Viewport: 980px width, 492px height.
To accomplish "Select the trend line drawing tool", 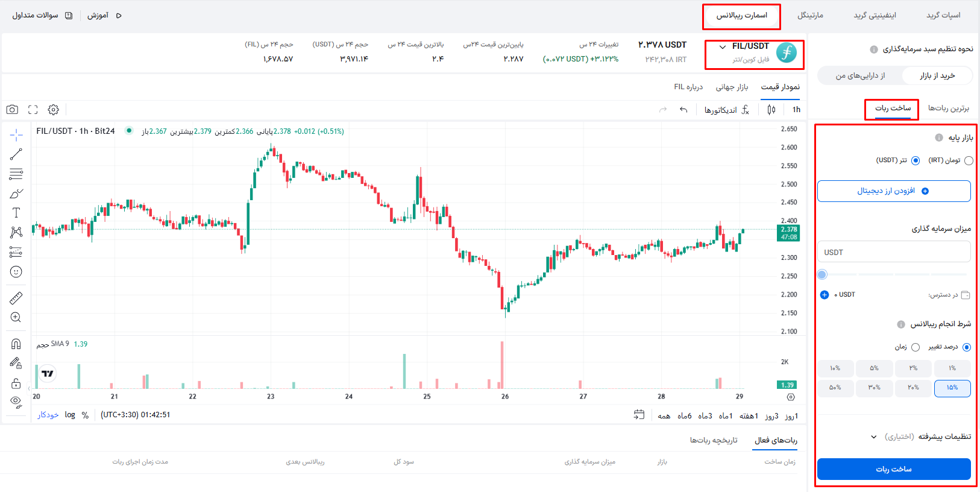I will click(x=16, y=154).
